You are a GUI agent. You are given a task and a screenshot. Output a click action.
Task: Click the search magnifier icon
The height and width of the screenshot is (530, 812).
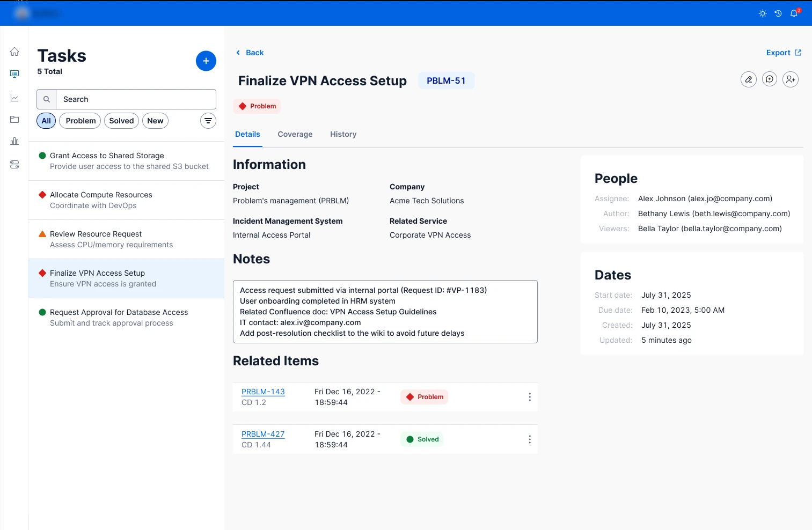(x=47, y=99)
